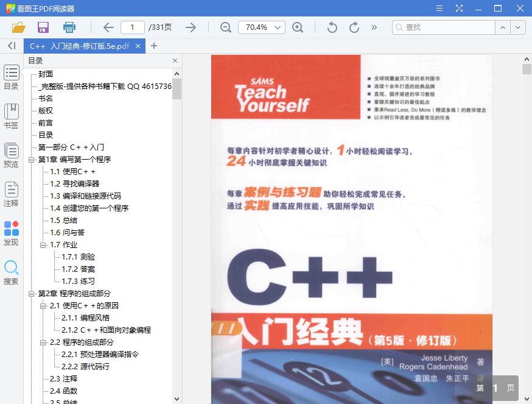
Task: Collapse the 2.2 程序的组成部分 node
Action: [x=43, y=342]
